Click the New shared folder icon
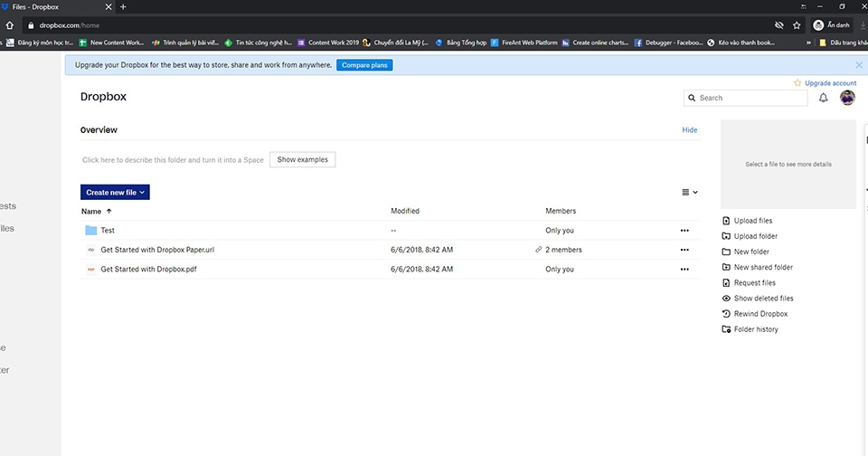Viewport: 868px width, 456px height. tap(726, 267)
